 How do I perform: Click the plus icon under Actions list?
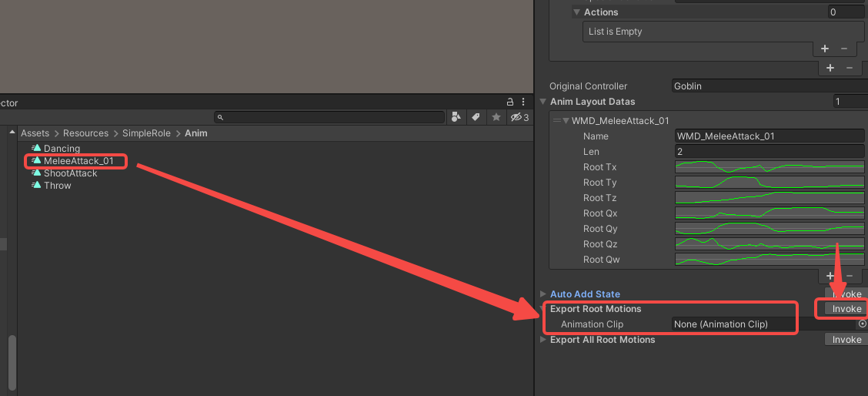825,49
